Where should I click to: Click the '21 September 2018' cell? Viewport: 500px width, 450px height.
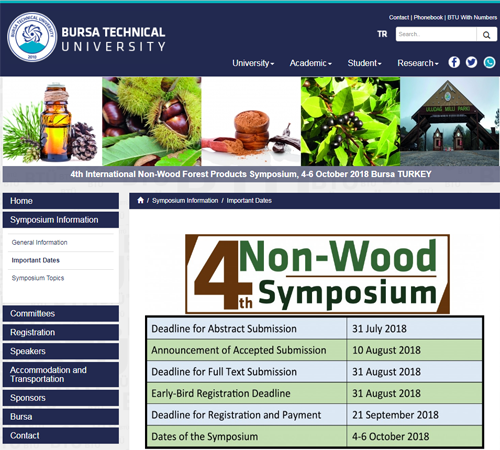tap(414, 415)
